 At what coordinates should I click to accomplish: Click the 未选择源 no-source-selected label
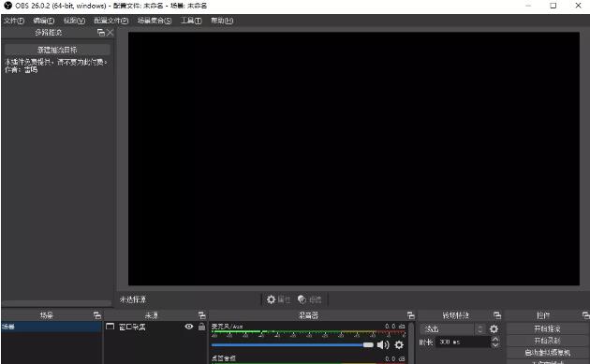click(133, 299)
